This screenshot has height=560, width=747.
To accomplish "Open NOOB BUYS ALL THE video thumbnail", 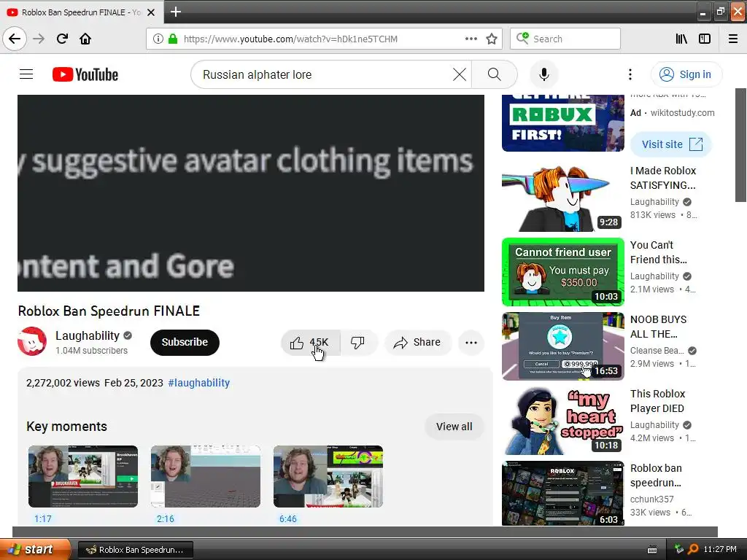I will click(562, 346).
